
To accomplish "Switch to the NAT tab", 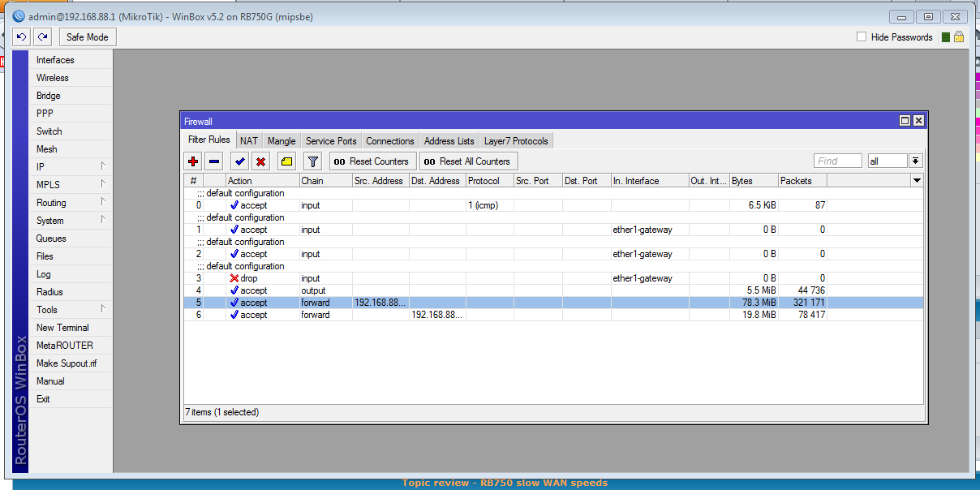I will pos(249,141).
